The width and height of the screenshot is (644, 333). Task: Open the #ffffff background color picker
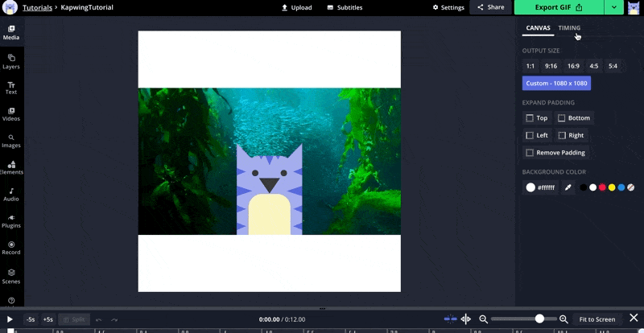[x=540, y=187]
